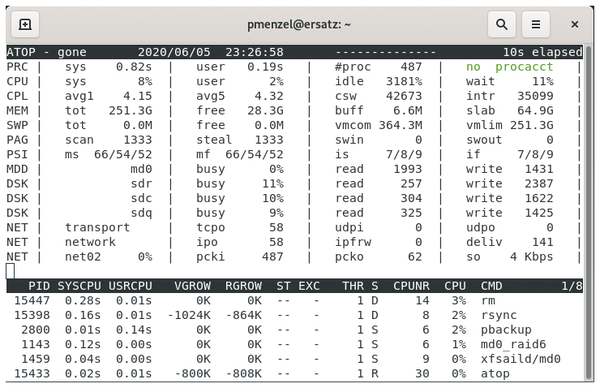Screen dimensions: 600x388
Task: Click the CPUNR column header
Action: [411, 286]
